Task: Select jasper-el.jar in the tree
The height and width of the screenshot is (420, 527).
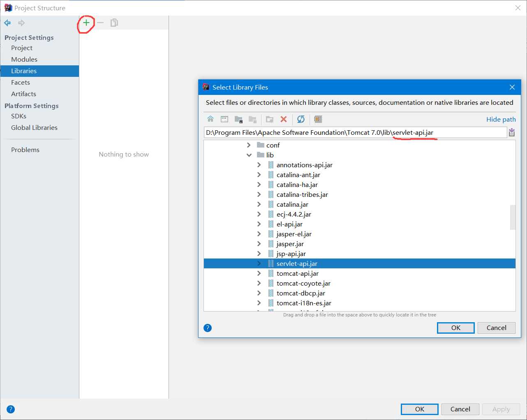Action: 294,234
